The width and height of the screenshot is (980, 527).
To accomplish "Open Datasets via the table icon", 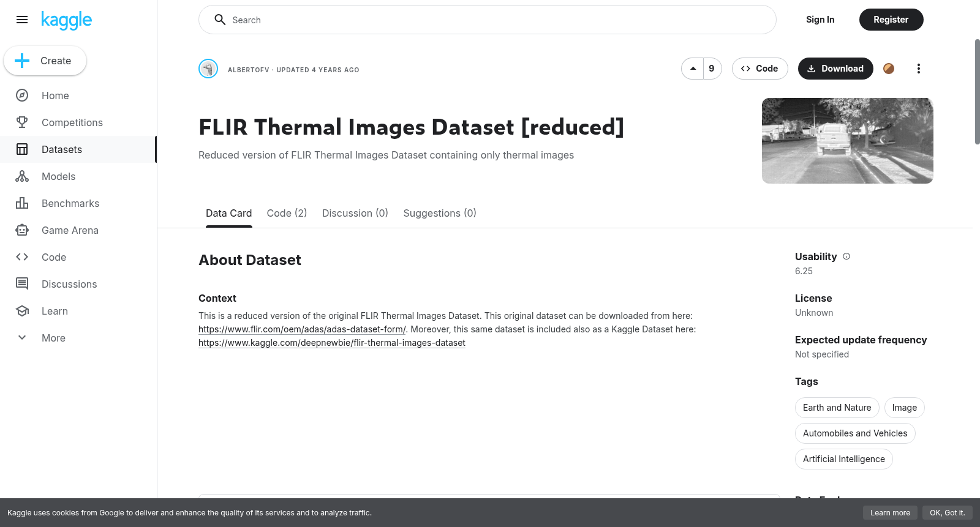I will coord(22,149).
